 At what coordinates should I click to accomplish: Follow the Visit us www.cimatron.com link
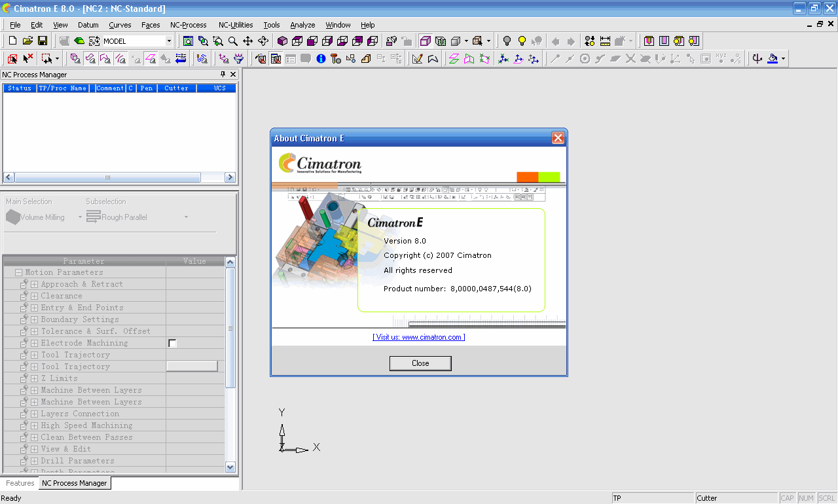419,337
